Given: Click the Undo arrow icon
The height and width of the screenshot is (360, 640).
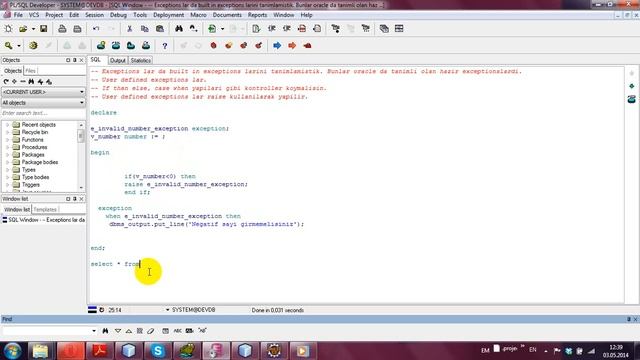Looking at the screenshot, I should pos(96,29).
